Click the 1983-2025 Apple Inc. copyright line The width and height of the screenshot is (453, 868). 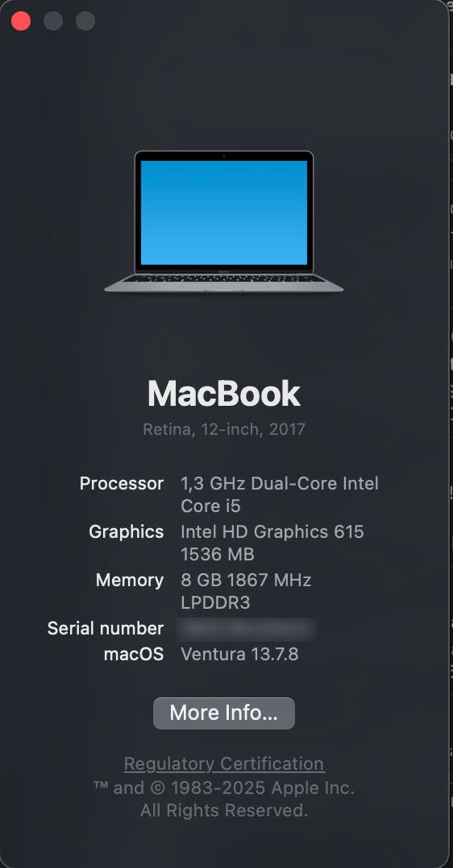(224, 787)
